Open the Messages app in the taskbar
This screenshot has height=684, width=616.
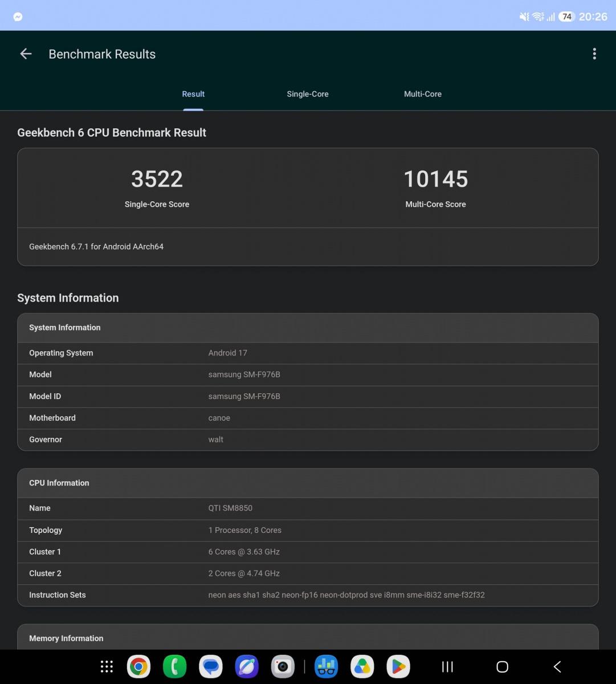tap(211, 666)
